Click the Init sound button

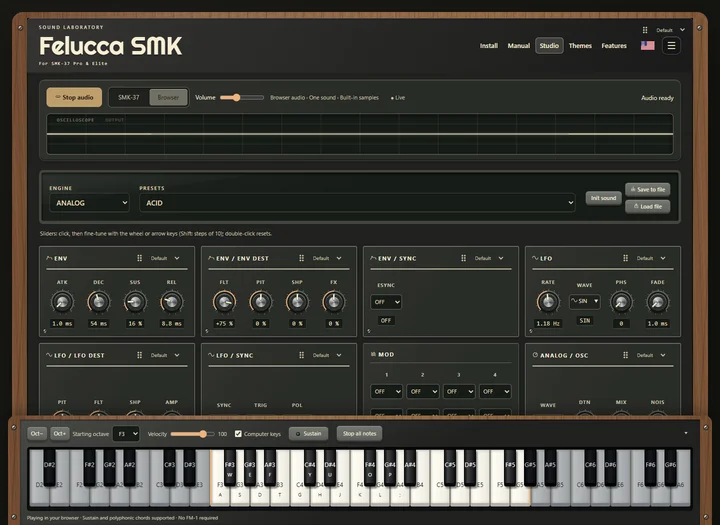(x=603, y=198)
